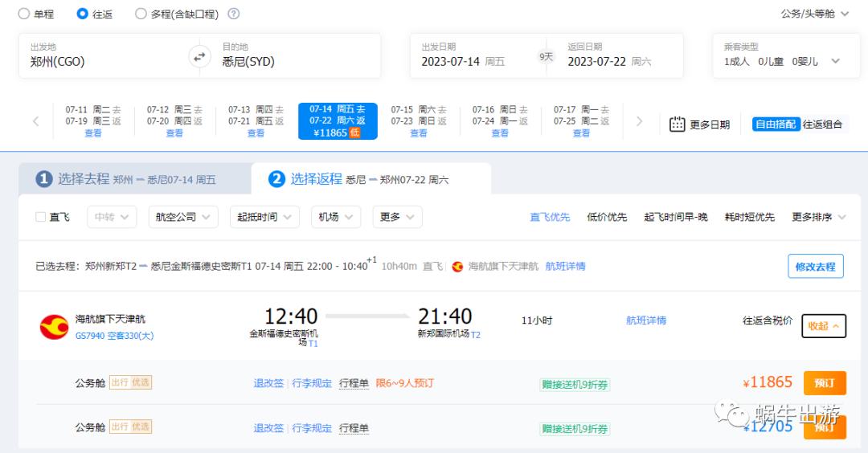Open the 公务/头等舱 cabin class dropdown
This screenshot has width=868, height=453.
814,14
